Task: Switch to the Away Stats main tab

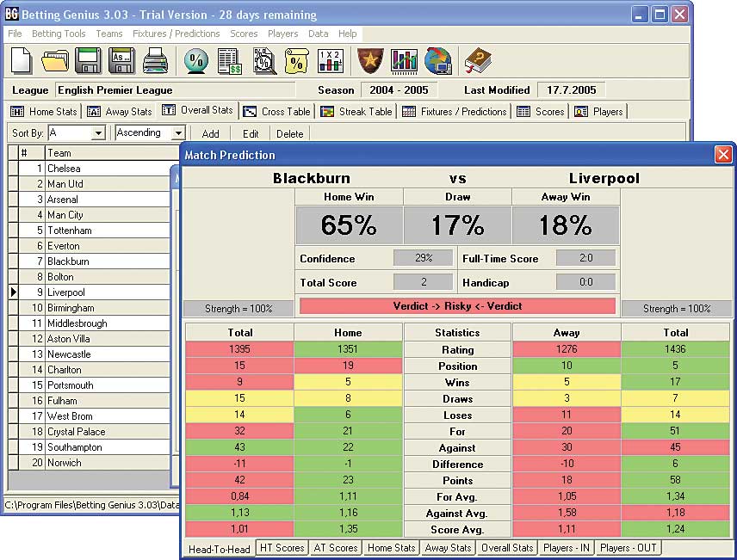Action: coord(120,111)
